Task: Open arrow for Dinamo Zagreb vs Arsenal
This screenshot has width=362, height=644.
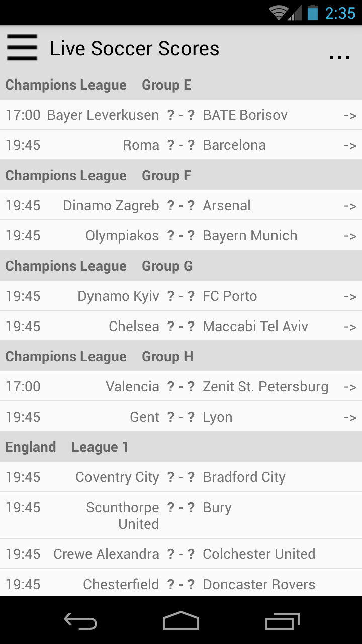Action: tap(349, 206)
